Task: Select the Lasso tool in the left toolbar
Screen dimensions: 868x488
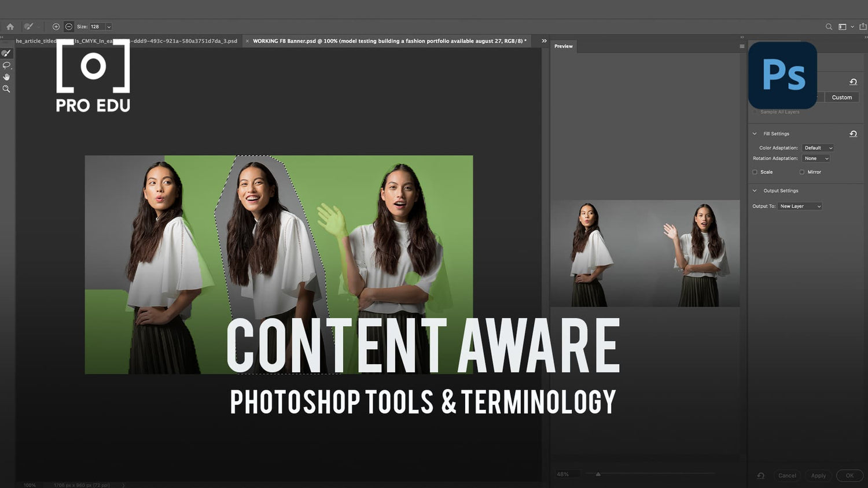Action: click(6, 65)
